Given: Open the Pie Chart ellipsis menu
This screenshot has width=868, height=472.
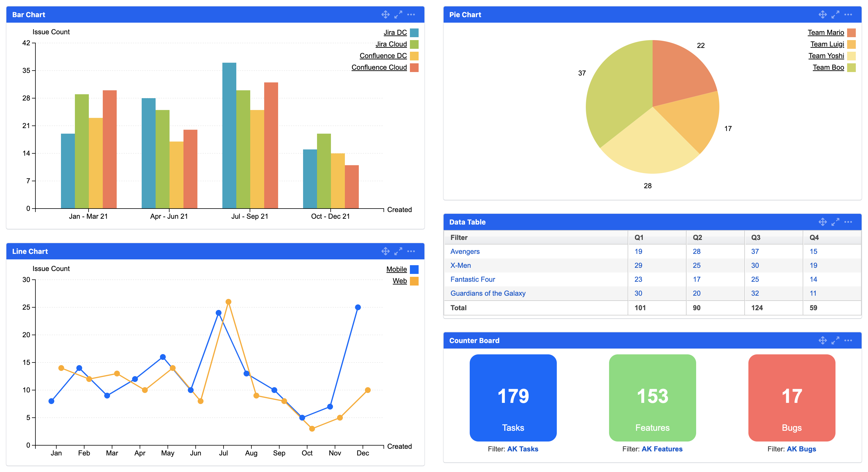Looking at the screenshot, I should click(x=849, y=15).
